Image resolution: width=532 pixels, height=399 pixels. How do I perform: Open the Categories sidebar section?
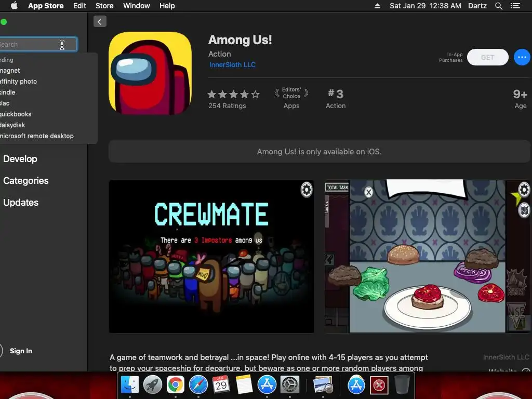[x=26, y=180]
